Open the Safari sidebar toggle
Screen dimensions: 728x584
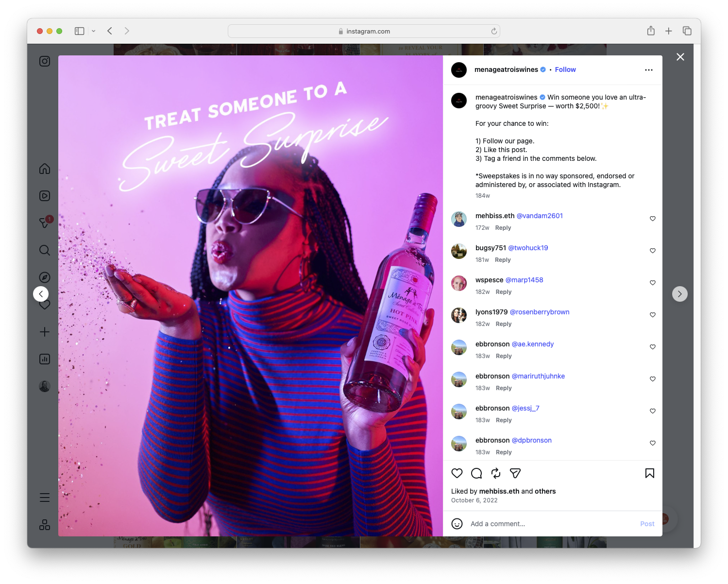(79, 31)
